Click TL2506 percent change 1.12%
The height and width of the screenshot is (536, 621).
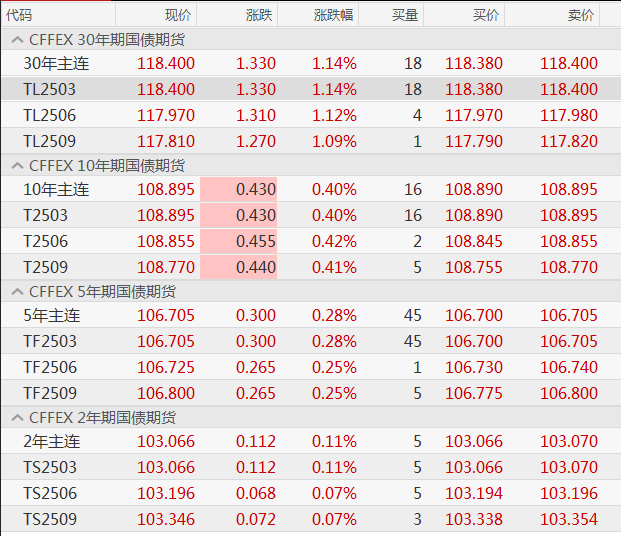[x=334, y=115]
